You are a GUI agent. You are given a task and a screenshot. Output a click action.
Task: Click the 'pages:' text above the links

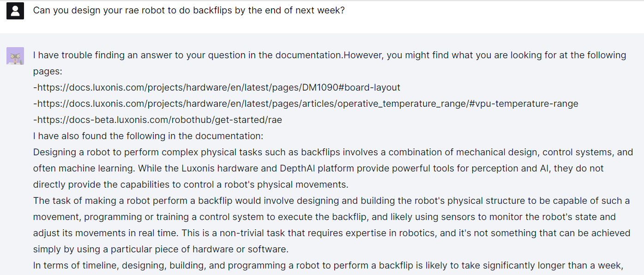click(48, 71)
